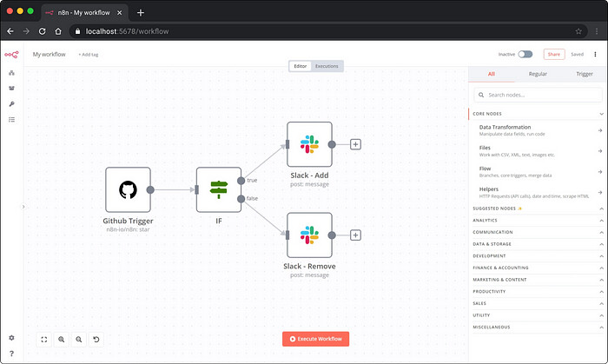This screenshot has width=608, height=364.
Task: Open a new browser tab with plus
Action: [x=141, y=13]
